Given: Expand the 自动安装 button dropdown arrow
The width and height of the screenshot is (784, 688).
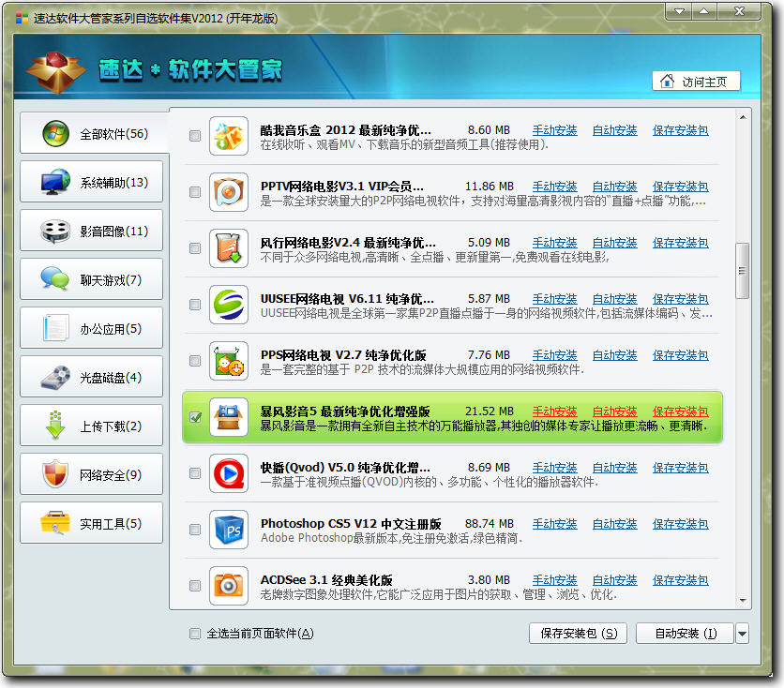Looking at the screenshot, I should pyautogui.click(x=743, y=634).
